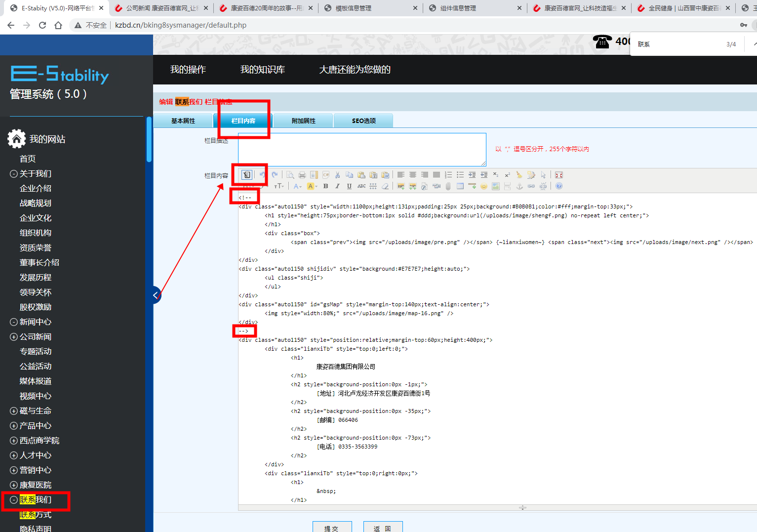
Task: Apply bold formatting
Action: [x=325, y=186]
